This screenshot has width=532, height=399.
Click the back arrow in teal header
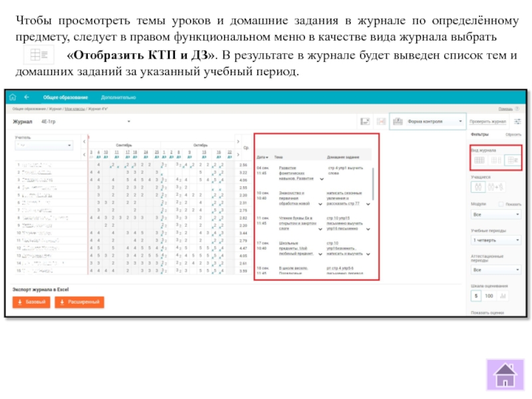pyautogui.click(x=27, y=97)
